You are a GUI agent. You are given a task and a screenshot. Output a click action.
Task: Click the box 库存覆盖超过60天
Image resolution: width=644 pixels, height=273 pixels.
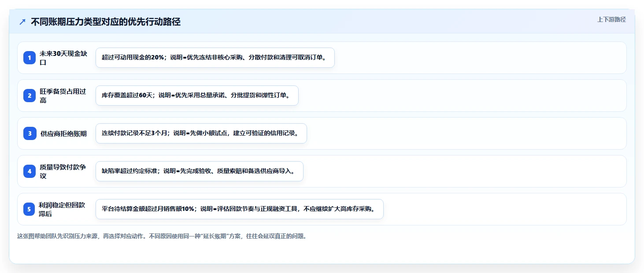click(x=197, y=96)
